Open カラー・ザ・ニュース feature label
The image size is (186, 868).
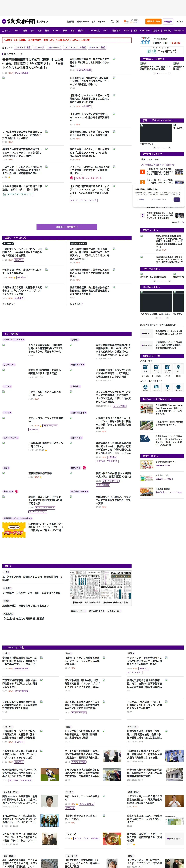point(13,340)
